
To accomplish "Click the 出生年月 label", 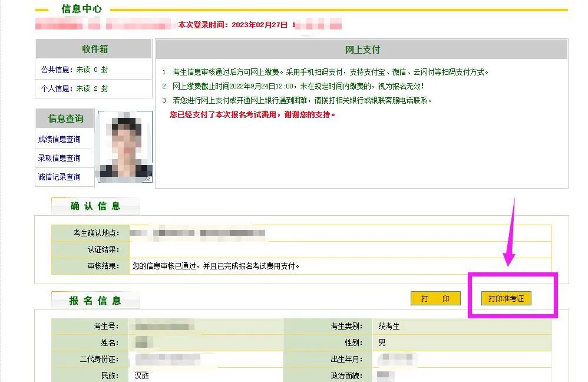I will click(346, 359).
